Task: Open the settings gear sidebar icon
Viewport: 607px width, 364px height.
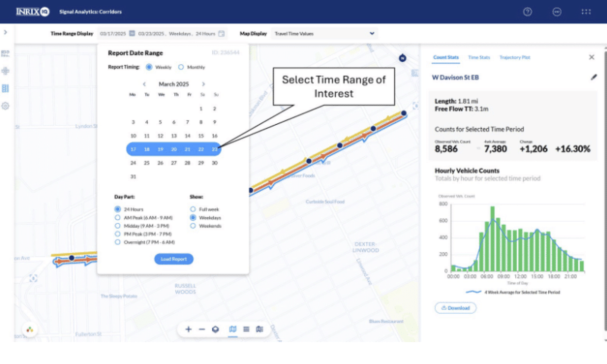Action: coord(5,106)
